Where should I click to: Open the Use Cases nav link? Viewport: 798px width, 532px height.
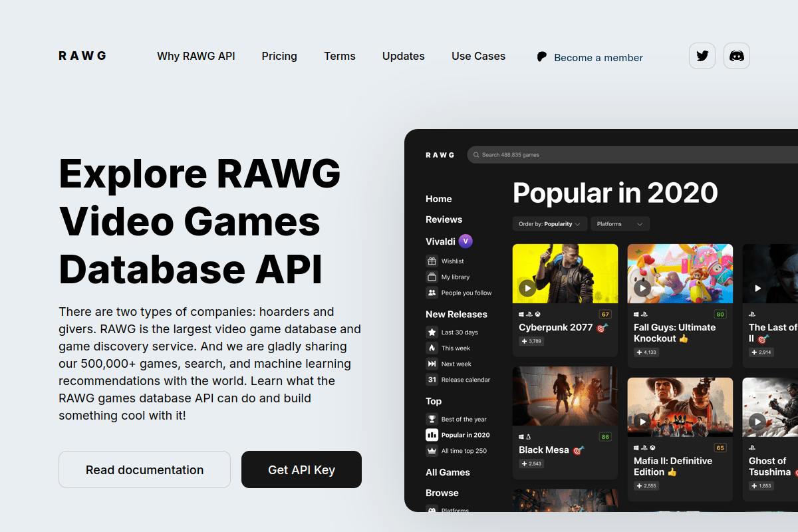(x=479, y=56)
